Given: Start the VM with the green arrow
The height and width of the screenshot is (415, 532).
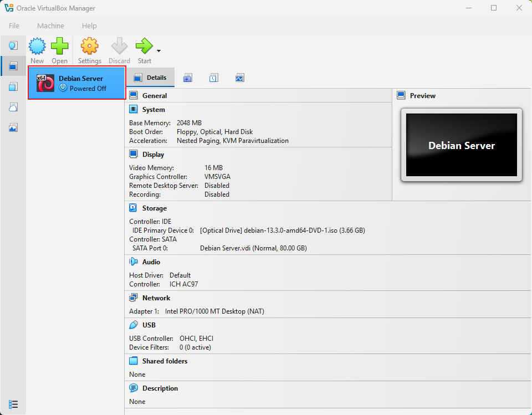Looking at the screenshot, I should point(144,47).
